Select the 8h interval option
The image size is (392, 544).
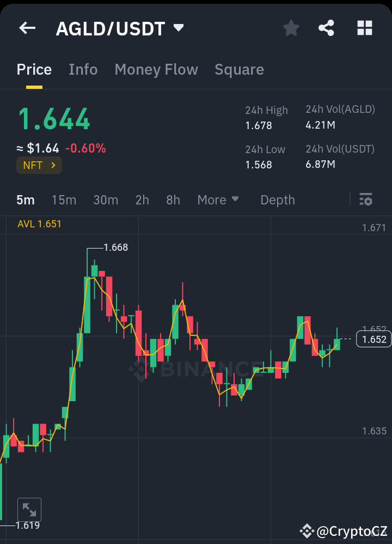coord(173,200)
